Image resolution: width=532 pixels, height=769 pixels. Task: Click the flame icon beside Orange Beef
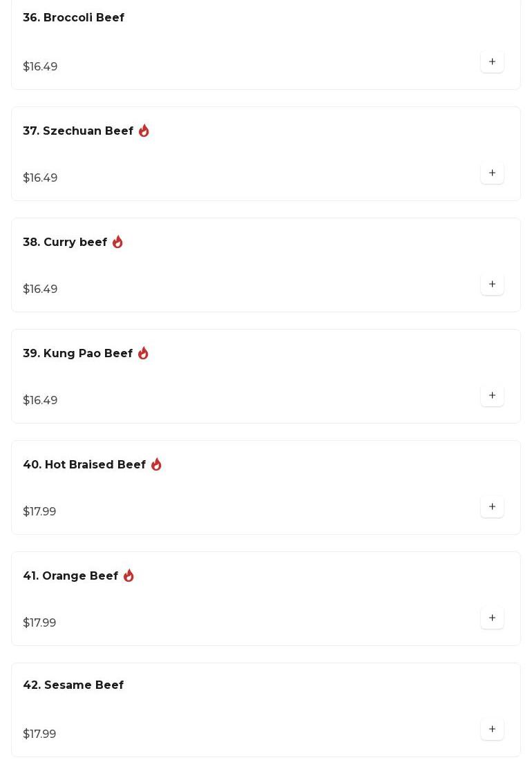(x=129, y=576)
